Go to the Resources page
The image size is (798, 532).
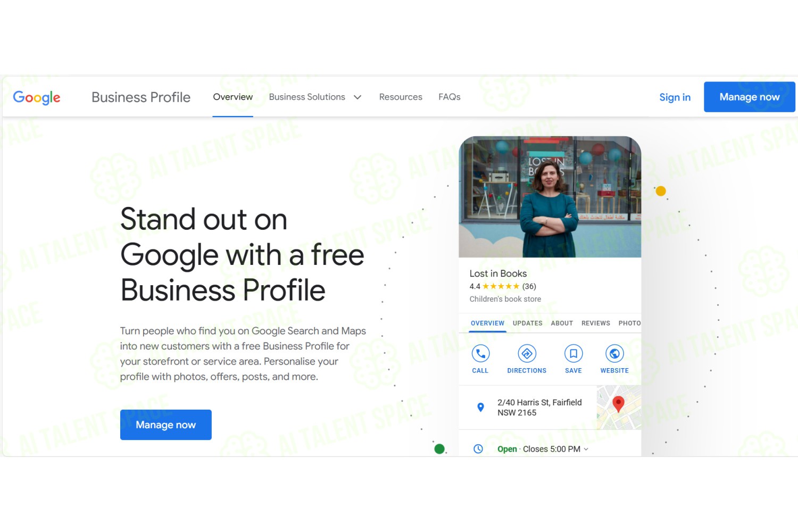pyautogui.click(x=401, y=97)
